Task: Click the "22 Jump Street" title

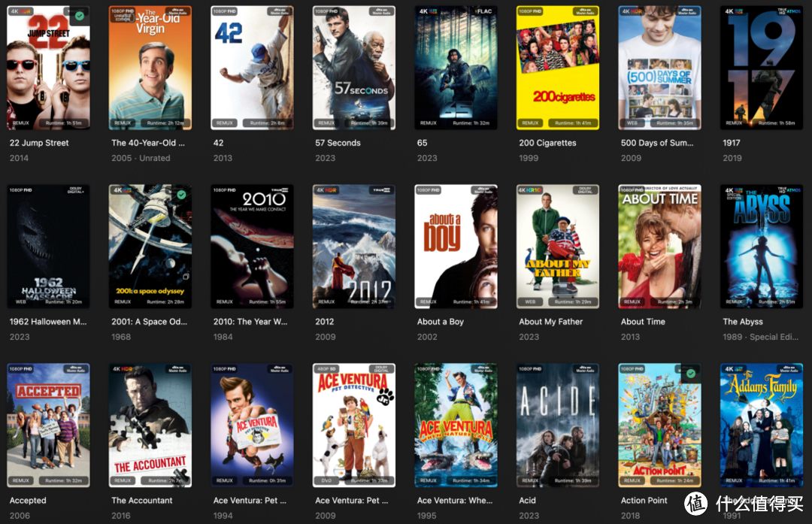Action: click(x=39, y=143)
